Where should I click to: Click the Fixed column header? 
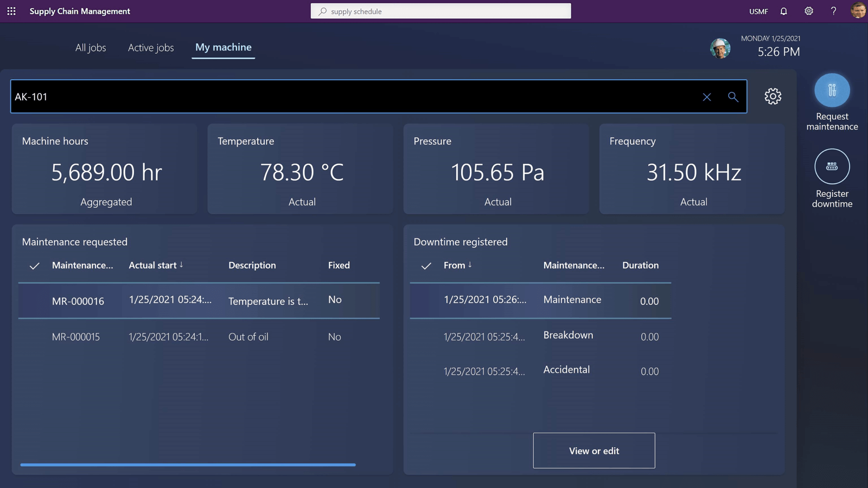[339, 265]
